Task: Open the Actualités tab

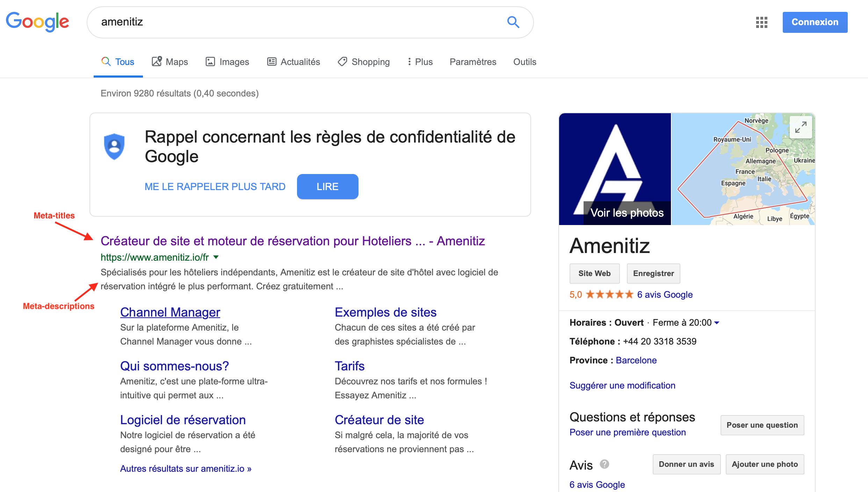Action: (x=294, y=62)
